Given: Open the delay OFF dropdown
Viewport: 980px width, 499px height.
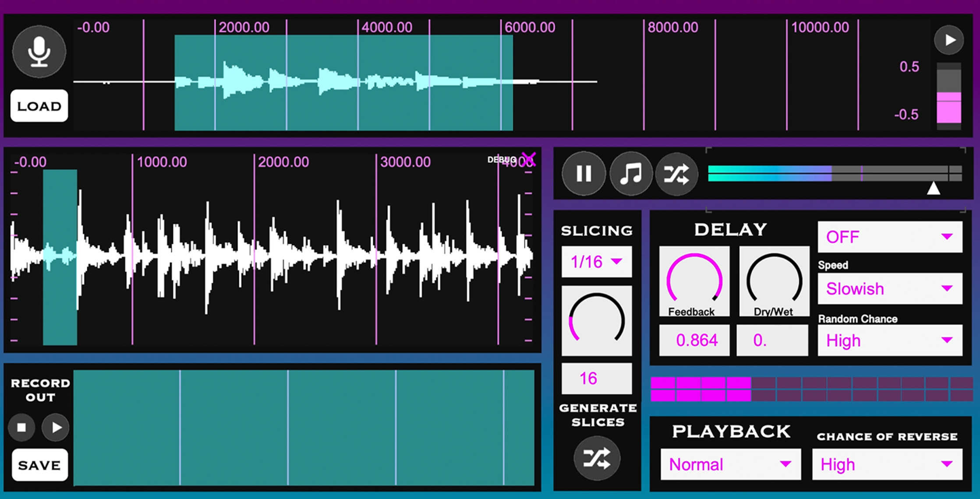Looking at the screenshot, I should (890, 237).
